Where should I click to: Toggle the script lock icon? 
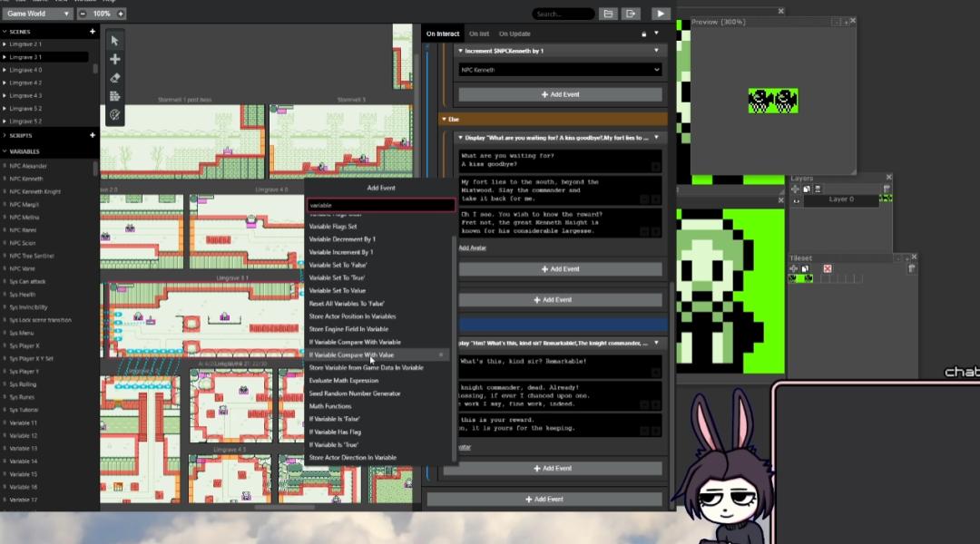pos(643,34)
